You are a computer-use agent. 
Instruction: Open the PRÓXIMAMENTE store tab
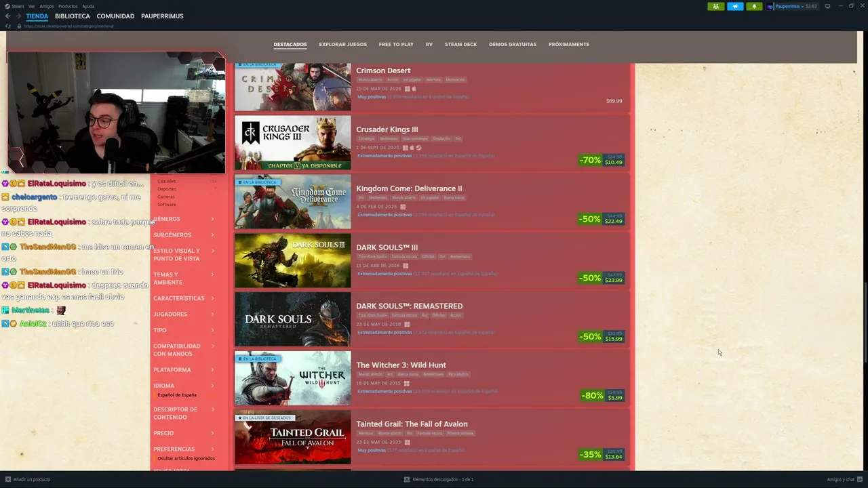click(x=569, y=45)
